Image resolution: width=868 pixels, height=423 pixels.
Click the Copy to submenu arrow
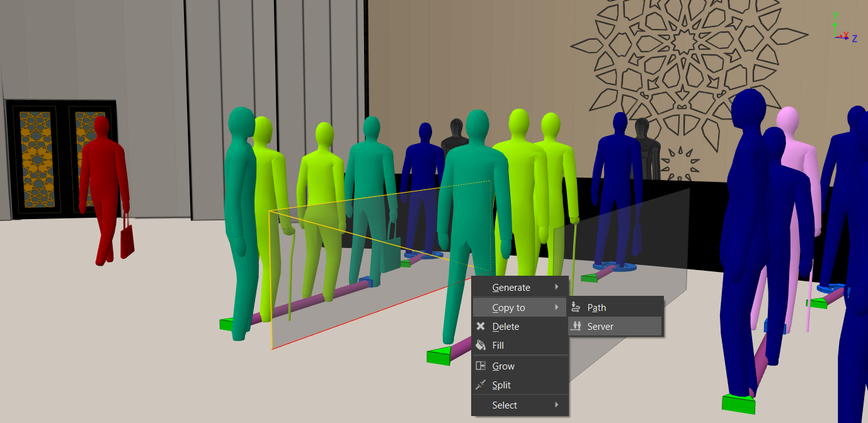tap(557, 307)
